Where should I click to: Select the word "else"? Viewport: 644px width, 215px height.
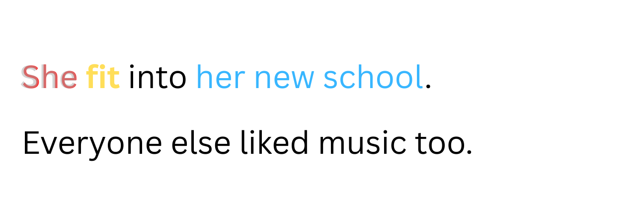(x=201, y=142)
